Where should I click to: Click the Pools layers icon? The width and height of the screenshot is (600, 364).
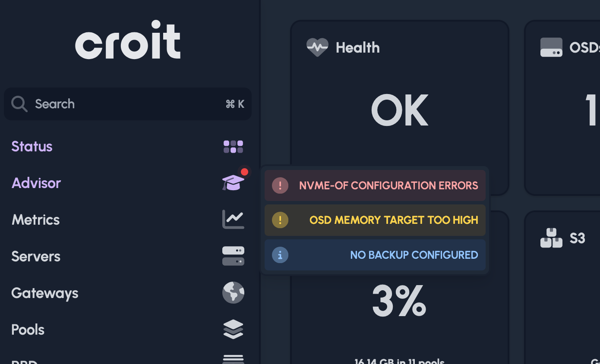[x=233, y=329]
